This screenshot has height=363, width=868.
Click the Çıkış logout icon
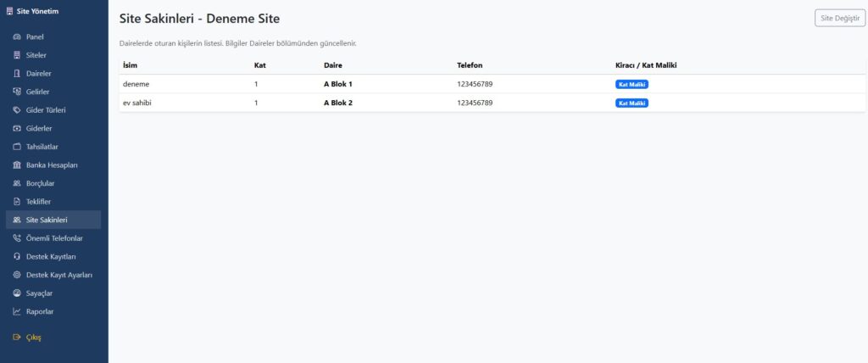[17, 337]
